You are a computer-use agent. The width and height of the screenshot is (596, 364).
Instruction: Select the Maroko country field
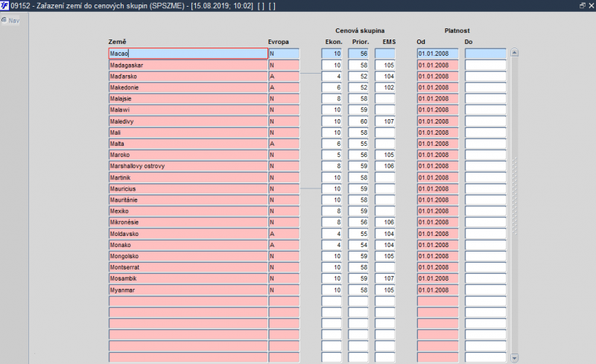coord(188,155)
